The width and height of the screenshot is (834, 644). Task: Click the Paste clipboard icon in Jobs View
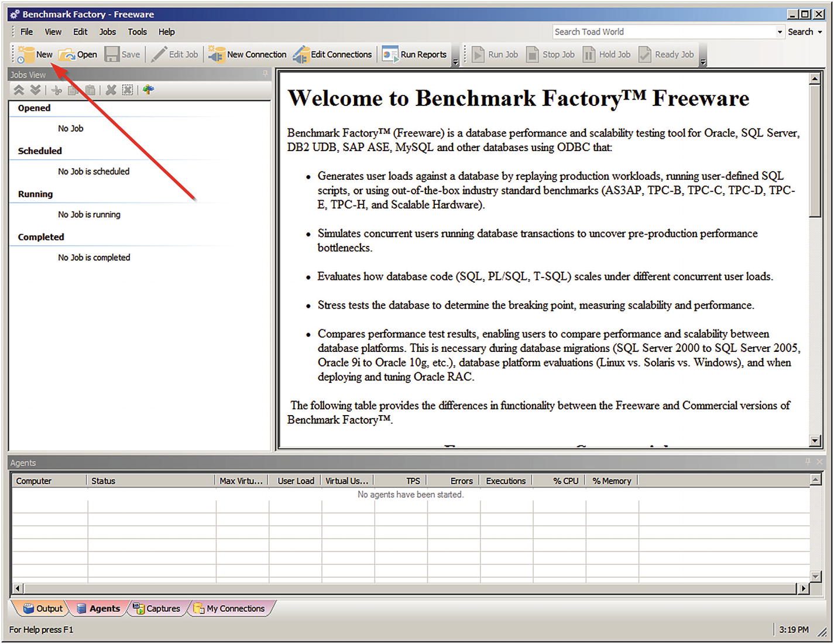point(90,90)
